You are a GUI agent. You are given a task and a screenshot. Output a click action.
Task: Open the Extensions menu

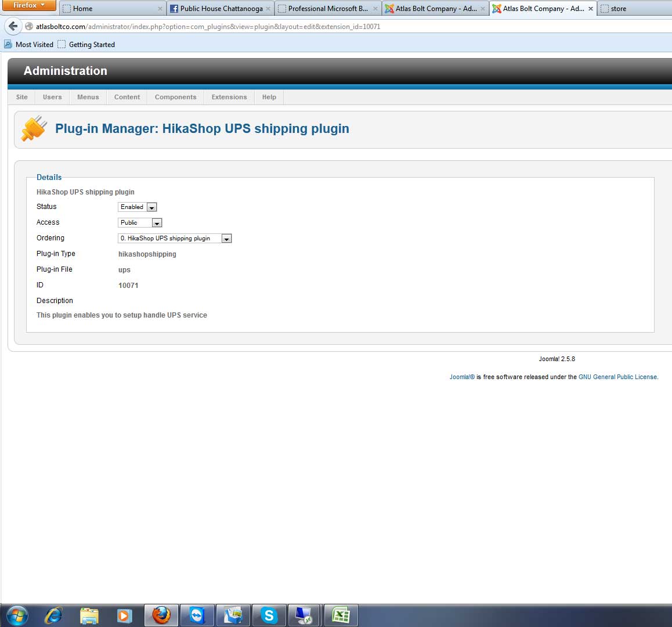(229, 97)
